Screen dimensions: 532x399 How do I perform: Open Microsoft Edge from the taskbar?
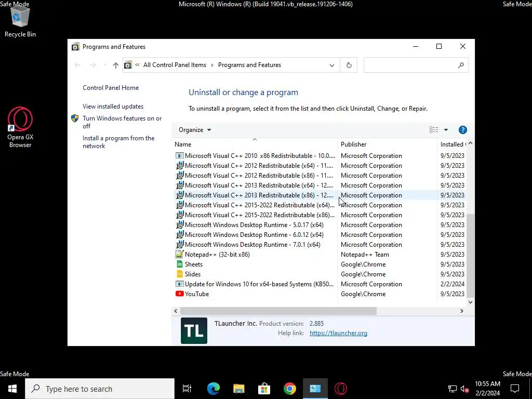pos(214,389)
